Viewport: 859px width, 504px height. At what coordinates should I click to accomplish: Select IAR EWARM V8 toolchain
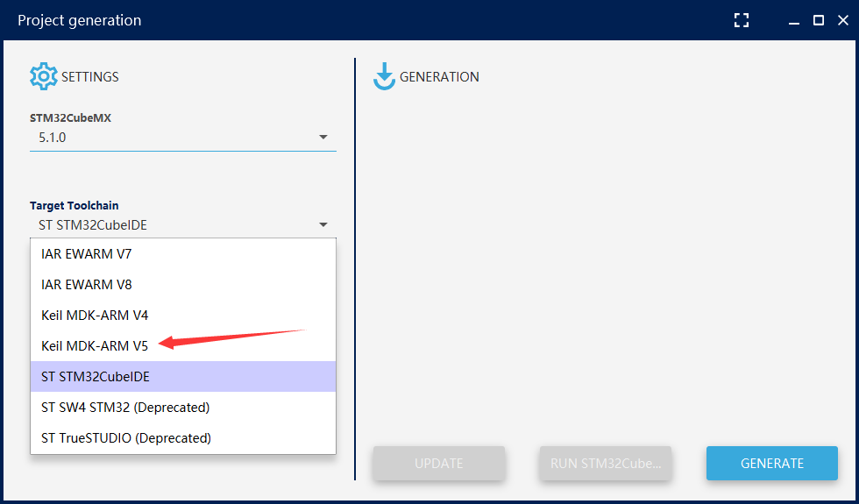pos(183,284)
